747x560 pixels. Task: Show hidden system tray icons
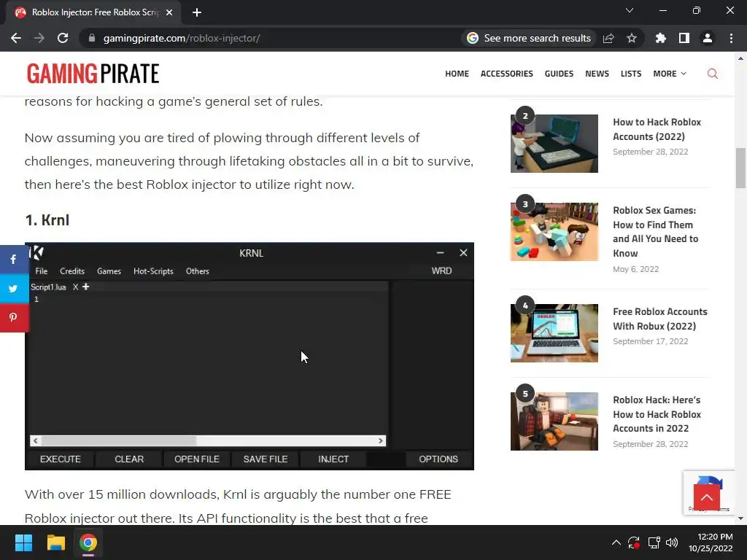pyautogui.click(x=616, y=542)
